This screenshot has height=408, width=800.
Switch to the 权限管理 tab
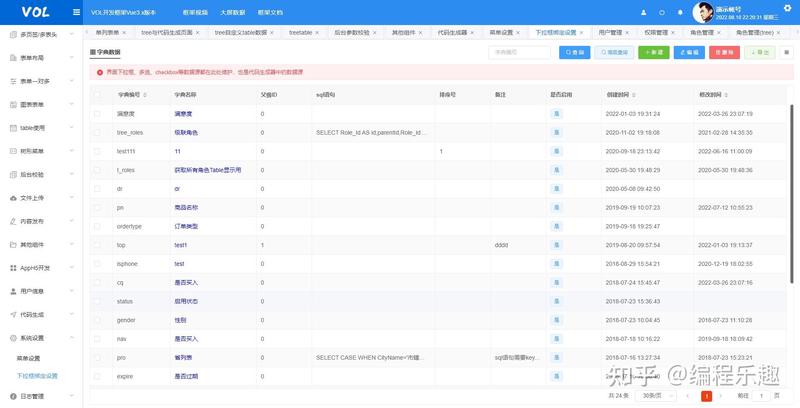coord(656,33)
